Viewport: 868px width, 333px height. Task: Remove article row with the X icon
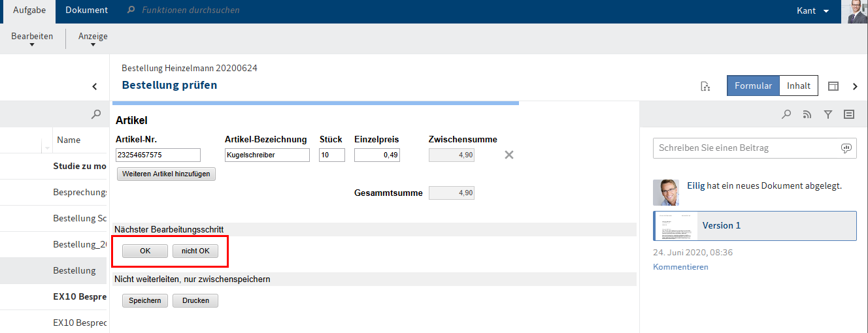tap(509, 155)
